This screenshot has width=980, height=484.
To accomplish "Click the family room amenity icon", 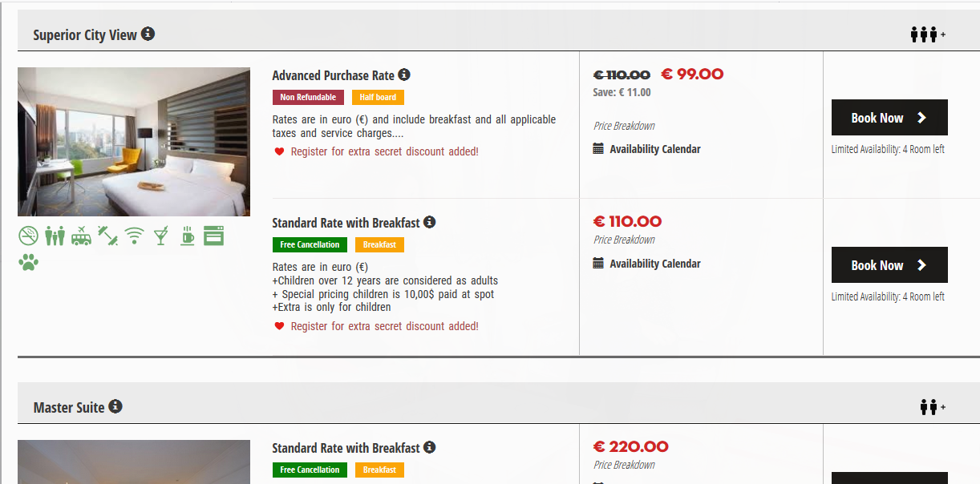I will pyautogui.click(x=55, y=236).
